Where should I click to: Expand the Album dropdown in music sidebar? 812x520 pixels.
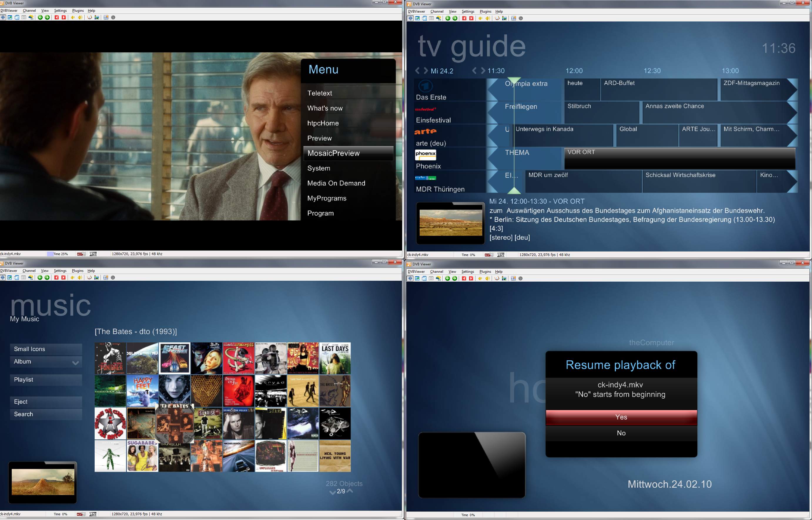[76, 362]
